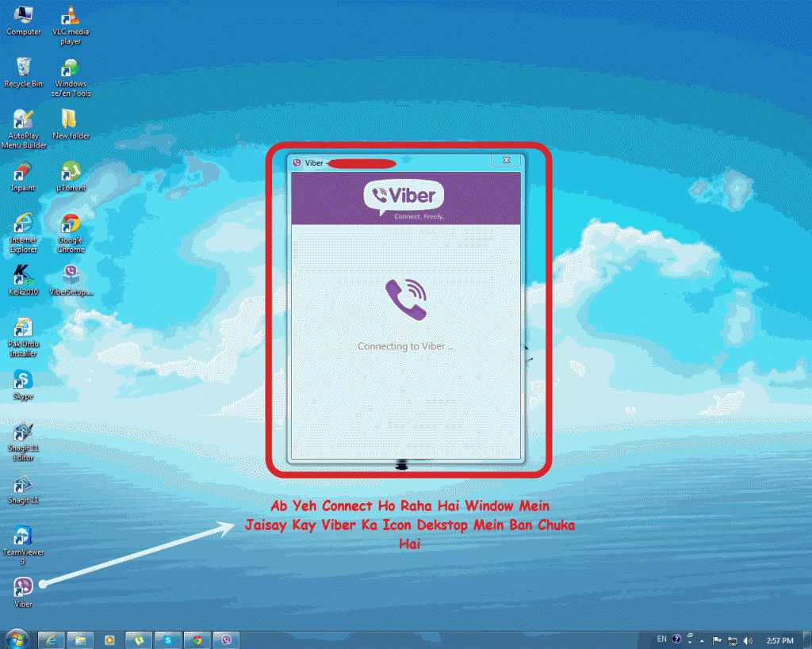Open the Inpaint shortcut
Viewport: 812px width, 649px height.
(x=23, y=177)
